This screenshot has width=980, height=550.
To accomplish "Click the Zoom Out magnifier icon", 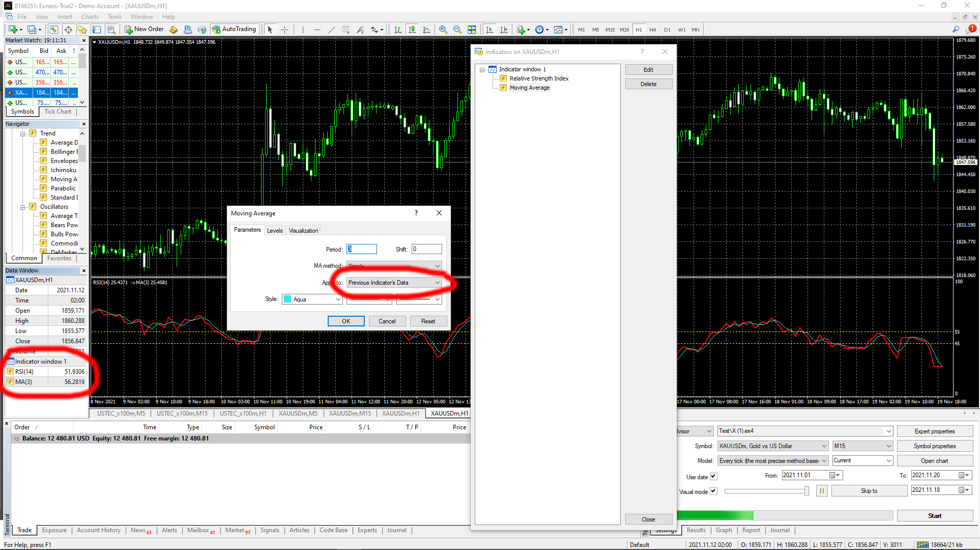I will point(457,30).
